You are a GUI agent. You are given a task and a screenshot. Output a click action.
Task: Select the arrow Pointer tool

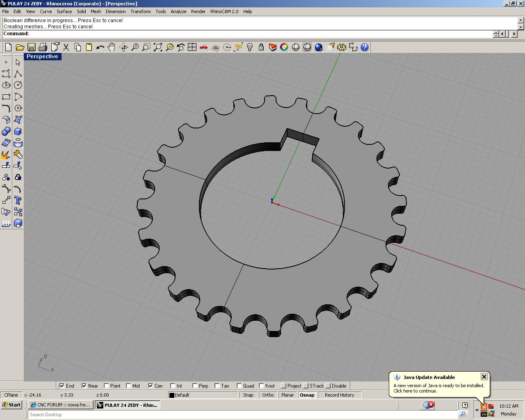tap(18, 62)
